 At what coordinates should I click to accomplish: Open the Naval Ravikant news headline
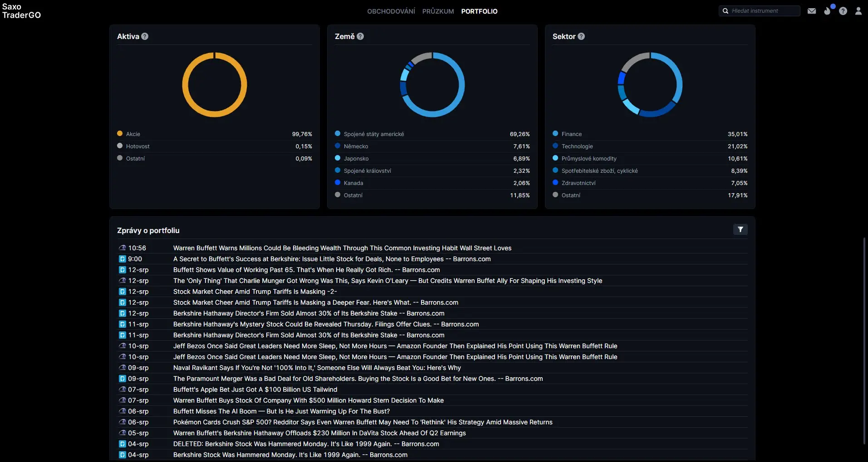(317, 368)
